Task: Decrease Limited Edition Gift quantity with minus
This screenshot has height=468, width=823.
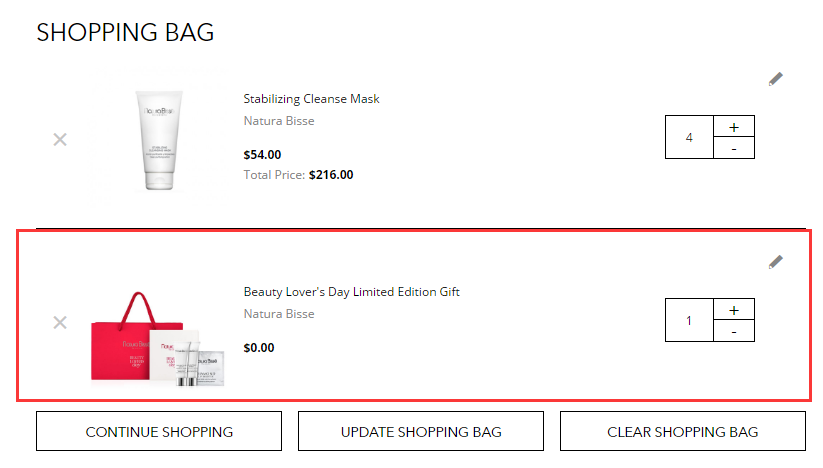Action: click(734, 331)
